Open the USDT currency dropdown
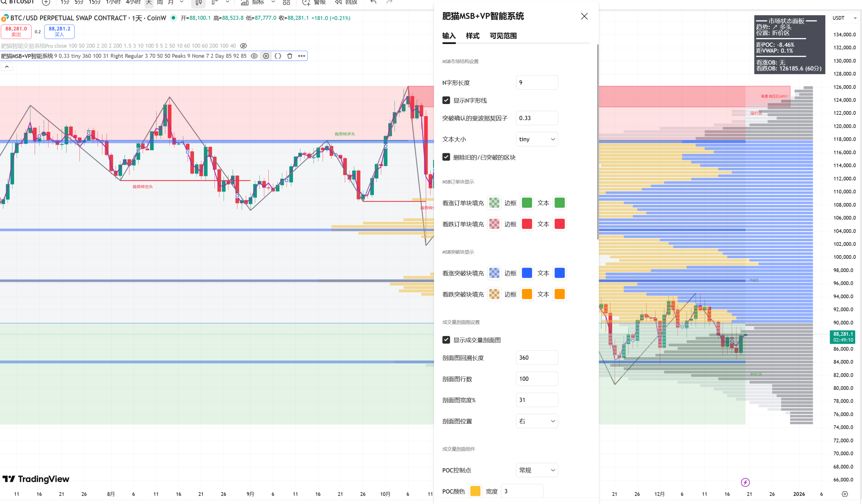 844,18
